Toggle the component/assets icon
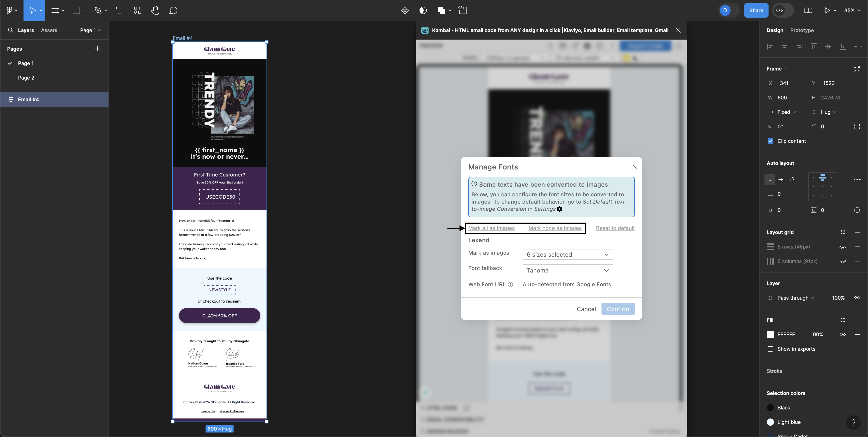 point(49,30)
